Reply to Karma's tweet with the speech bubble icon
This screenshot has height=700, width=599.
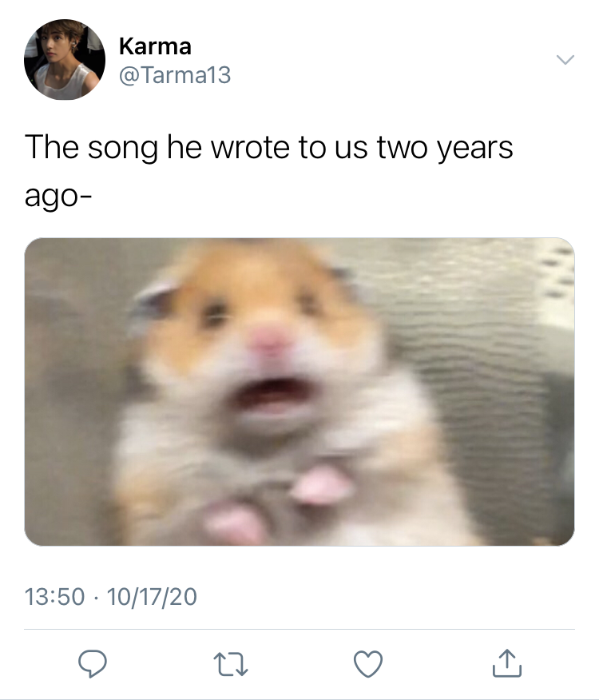click(x=93, y=664)
